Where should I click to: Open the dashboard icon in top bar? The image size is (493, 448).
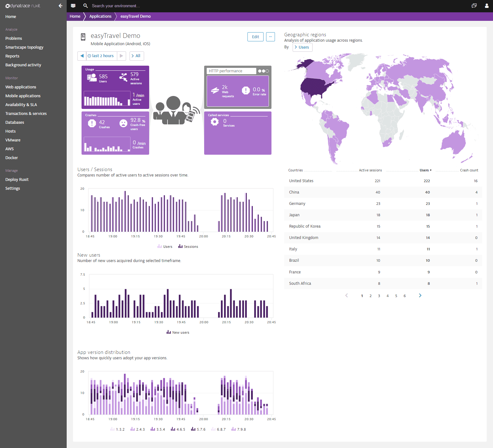(73, 6)
